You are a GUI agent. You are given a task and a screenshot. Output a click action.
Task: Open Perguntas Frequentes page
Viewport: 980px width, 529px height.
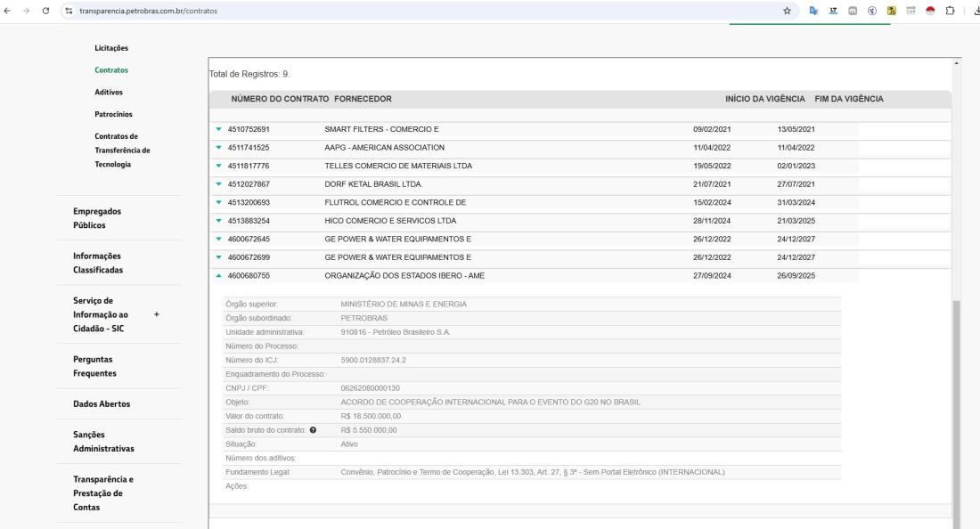point(94,366)
